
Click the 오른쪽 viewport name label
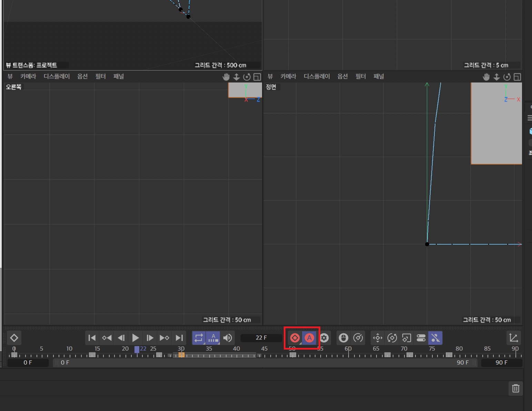tap(13, 87)
